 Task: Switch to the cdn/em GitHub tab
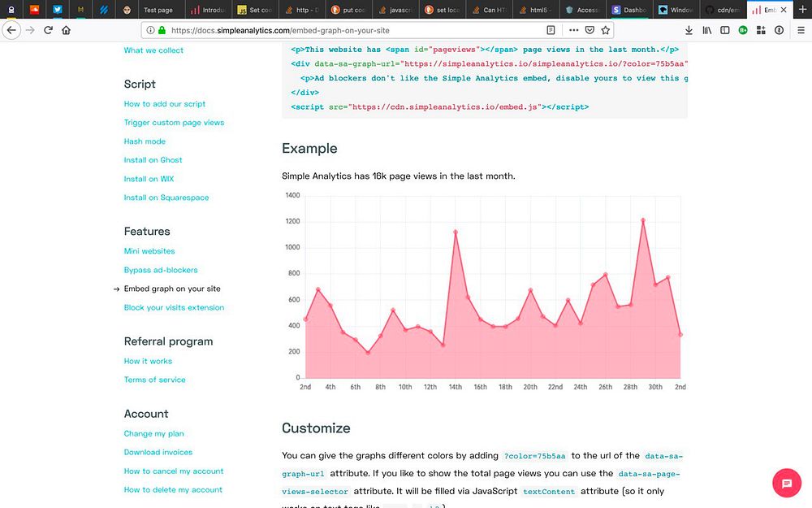point(723,9)
